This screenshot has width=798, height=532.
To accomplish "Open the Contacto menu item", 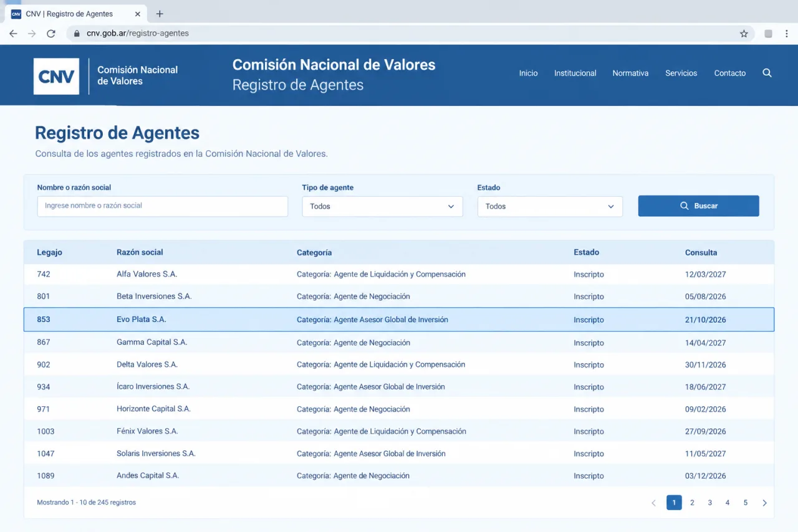I will (x=729, y=73).
